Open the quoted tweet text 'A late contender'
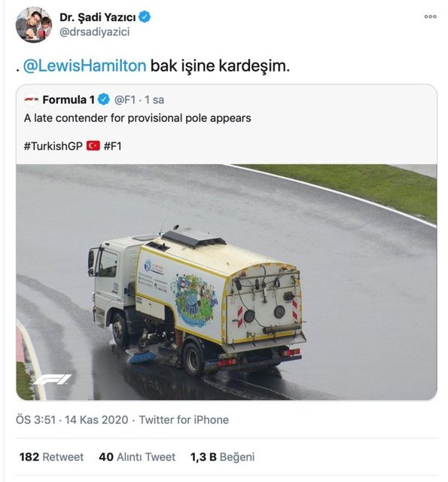448x482 pixels. pyautogui.click(x=137, y=118)
